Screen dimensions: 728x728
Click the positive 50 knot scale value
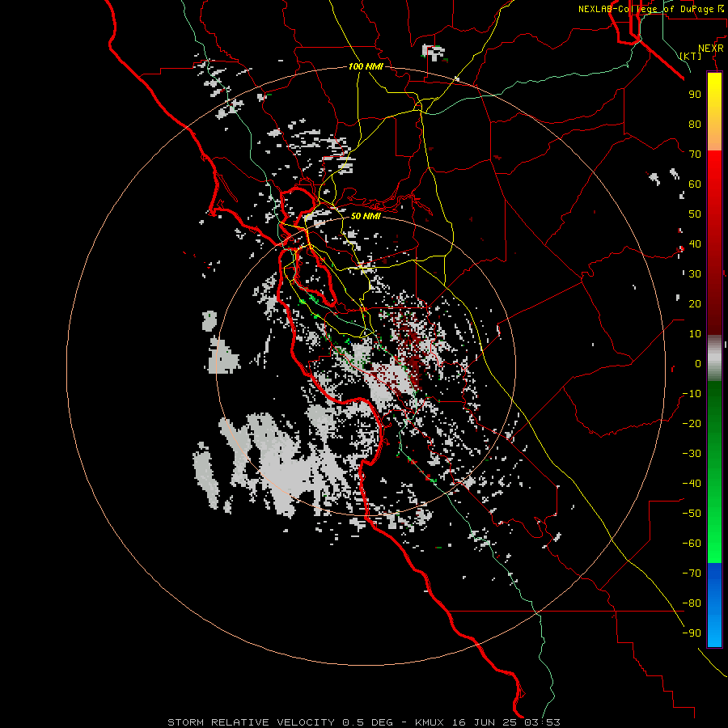coord(695,214)
